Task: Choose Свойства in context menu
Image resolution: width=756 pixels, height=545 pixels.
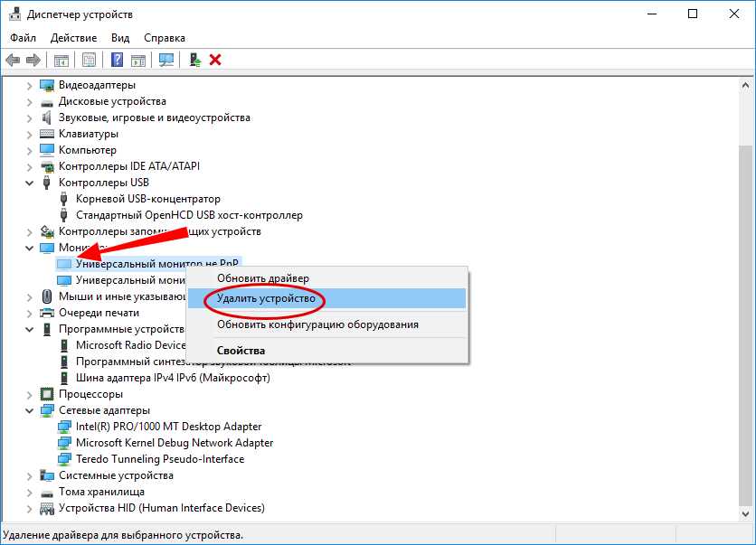Action: click(326, 351)
